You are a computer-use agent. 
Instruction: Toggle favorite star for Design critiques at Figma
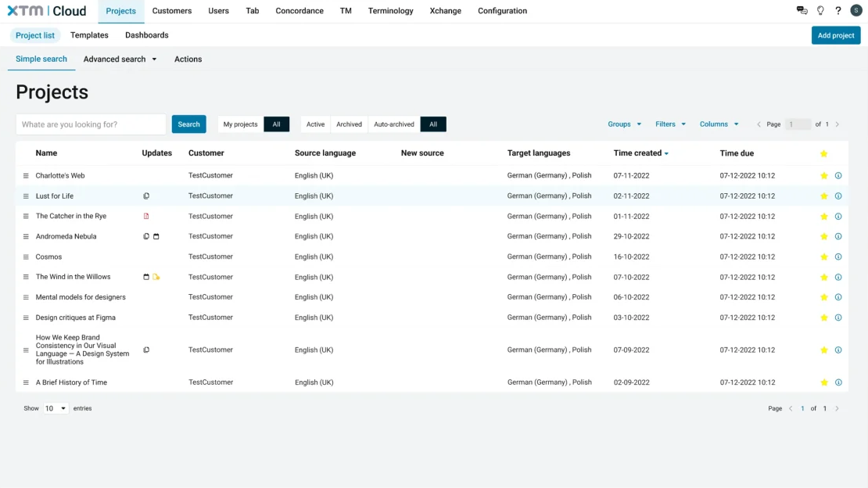pos(823,318)
